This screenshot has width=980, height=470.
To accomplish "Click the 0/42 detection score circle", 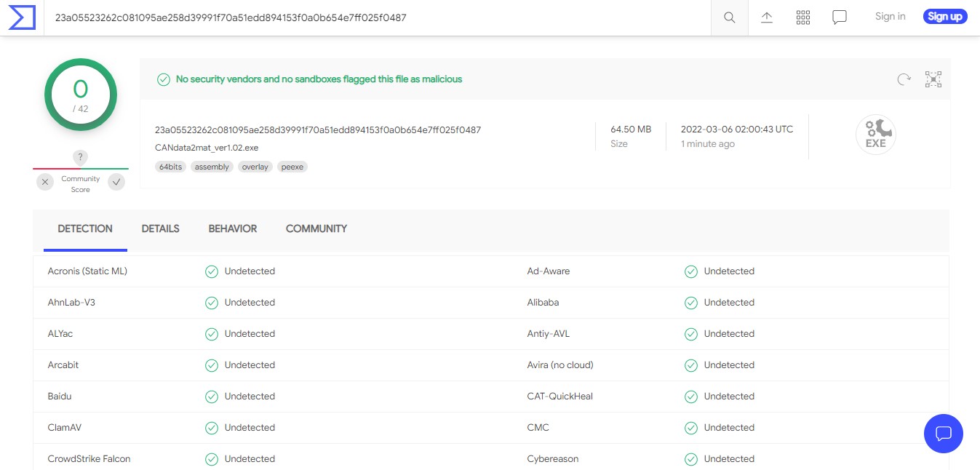I will pos(81,95).
